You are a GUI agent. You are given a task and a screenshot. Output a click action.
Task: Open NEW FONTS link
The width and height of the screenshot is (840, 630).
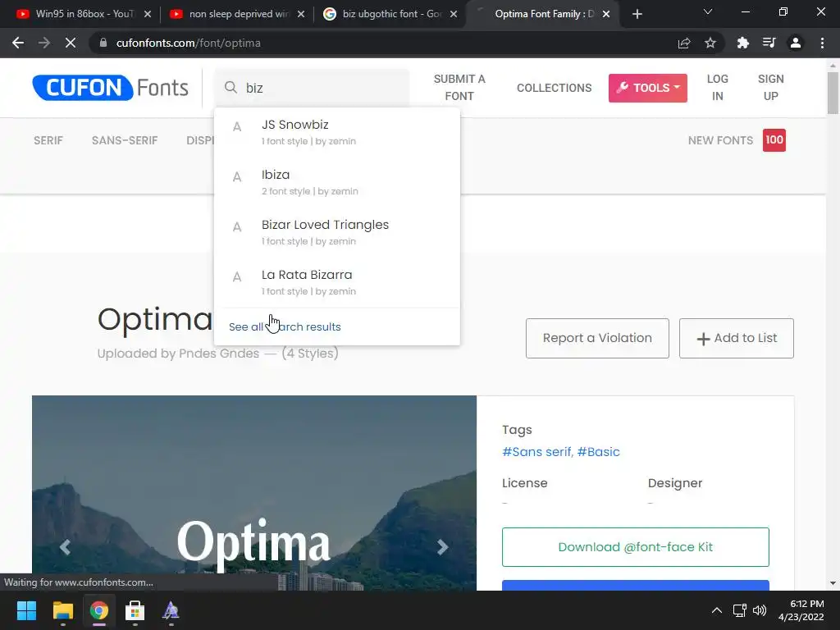(720, 140)
